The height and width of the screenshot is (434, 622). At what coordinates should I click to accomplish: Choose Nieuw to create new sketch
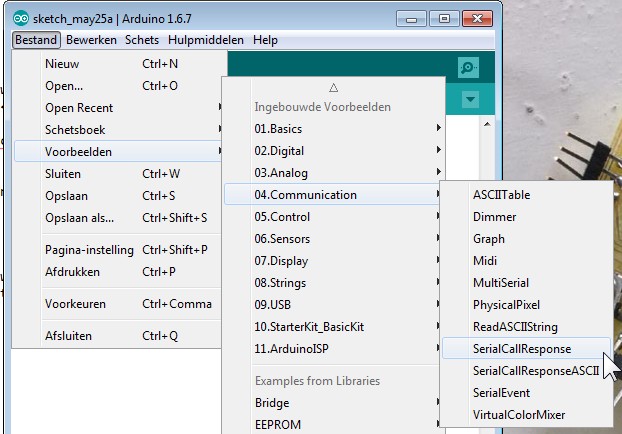click(117, 64)
